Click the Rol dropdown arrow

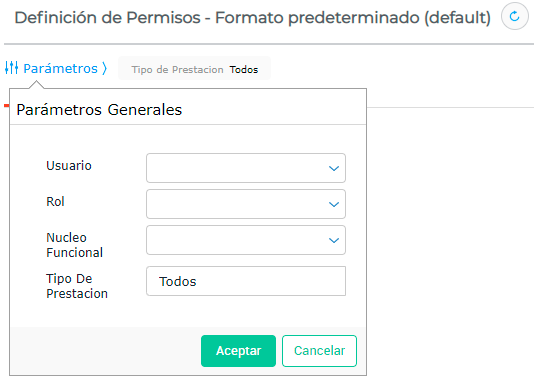pos(334,204)
